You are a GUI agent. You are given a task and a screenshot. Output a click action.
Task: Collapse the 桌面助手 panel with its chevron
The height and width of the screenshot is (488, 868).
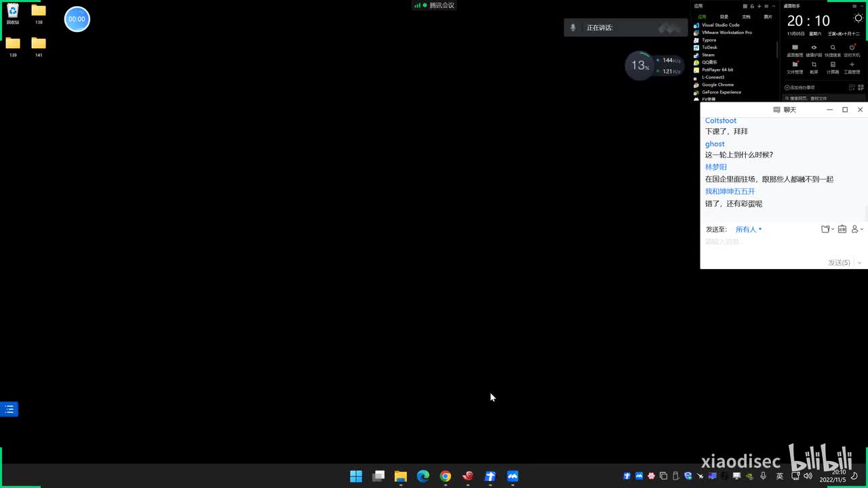[862, 6]
